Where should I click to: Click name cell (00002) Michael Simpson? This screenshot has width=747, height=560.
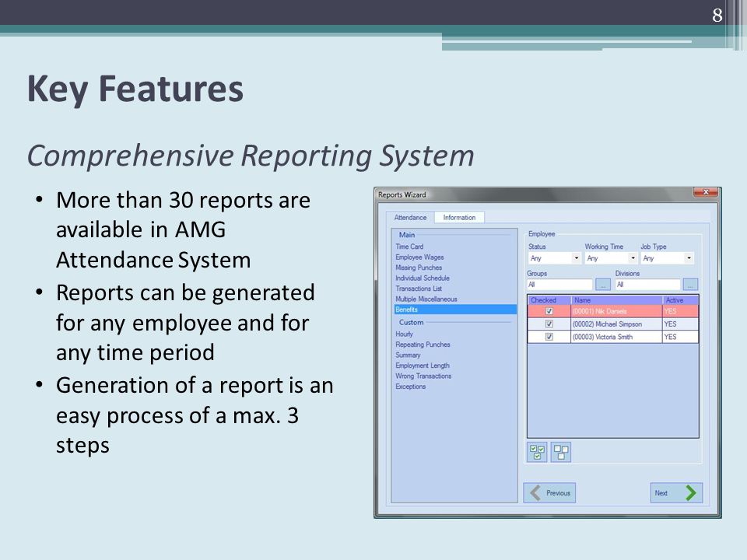tap(616, 324)
